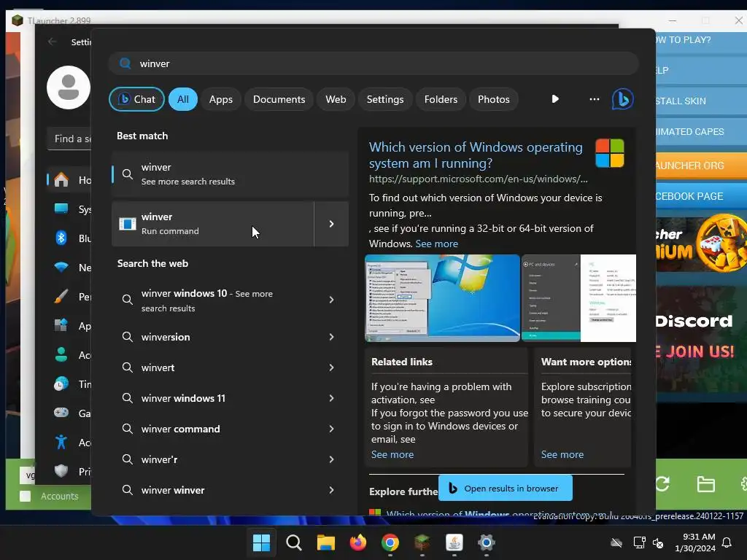Click LAUNCHER.ORG button in TLauncher
The width and height of the screenshot is (747, 560).
tap(701, 166)
